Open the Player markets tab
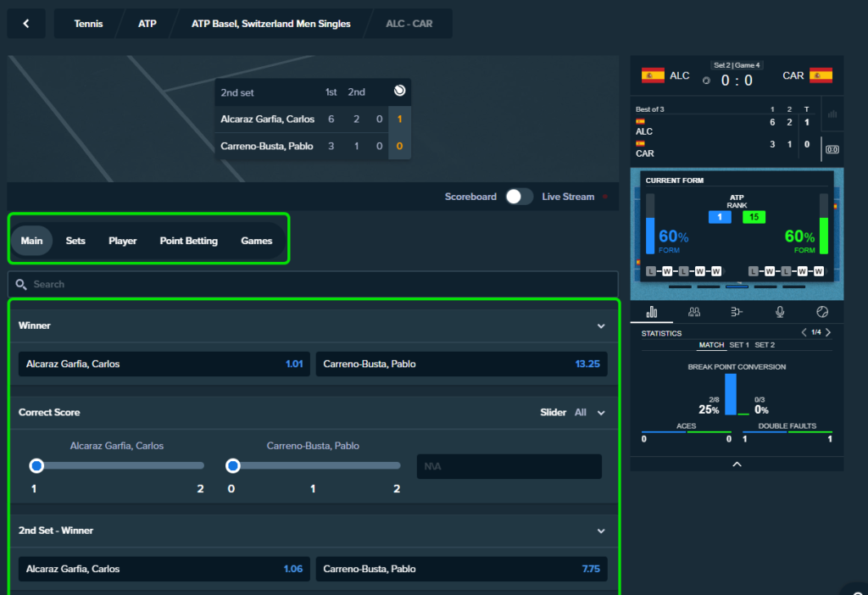This screenshot has width=868, height=595. pos(122,241)
